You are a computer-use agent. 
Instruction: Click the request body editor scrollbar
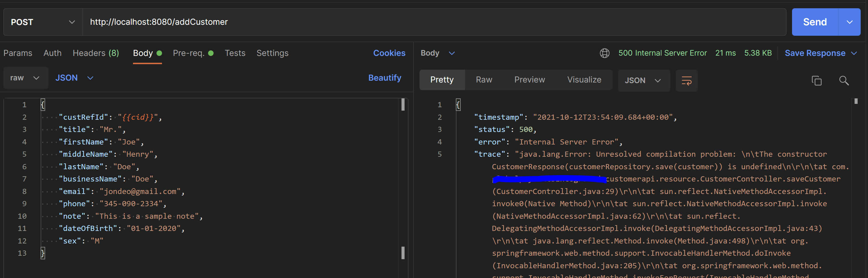[x=403, y=179]
